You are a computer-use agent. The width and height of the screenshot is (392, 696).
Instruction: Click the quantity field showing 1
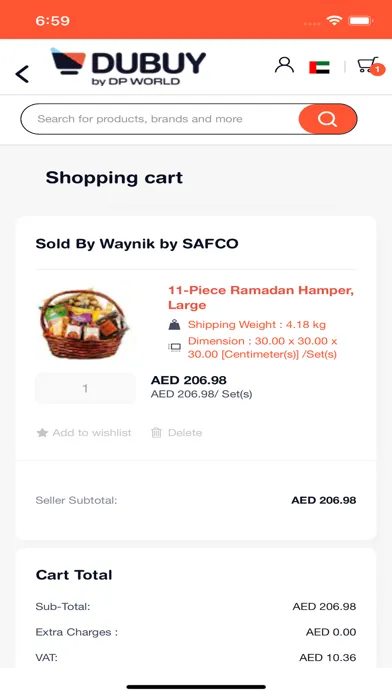(x=85, y=389)
